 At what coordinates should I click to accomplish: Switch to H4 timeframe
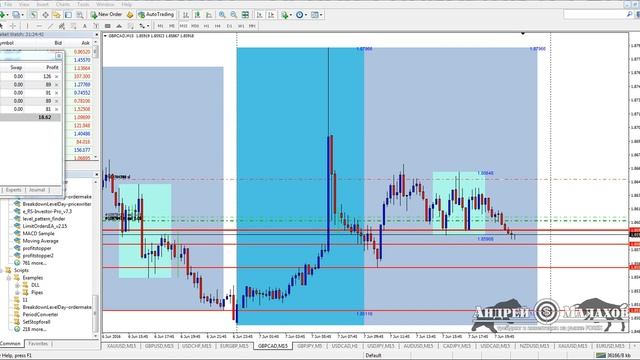[218, 26]
